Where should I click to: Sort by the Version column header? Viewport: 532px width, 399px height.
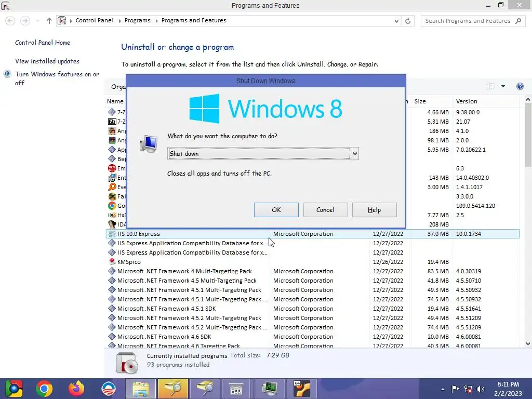point(467,101)
